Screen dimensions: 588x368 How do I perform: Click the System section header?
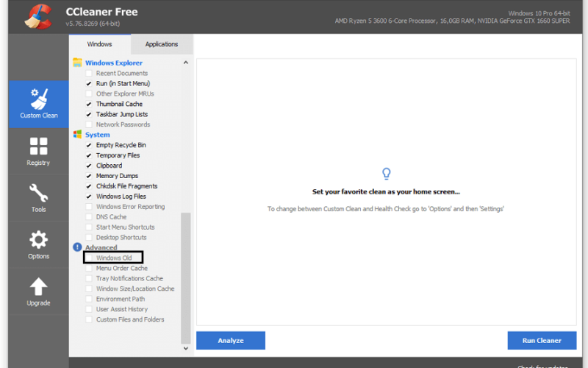point(98,135)
